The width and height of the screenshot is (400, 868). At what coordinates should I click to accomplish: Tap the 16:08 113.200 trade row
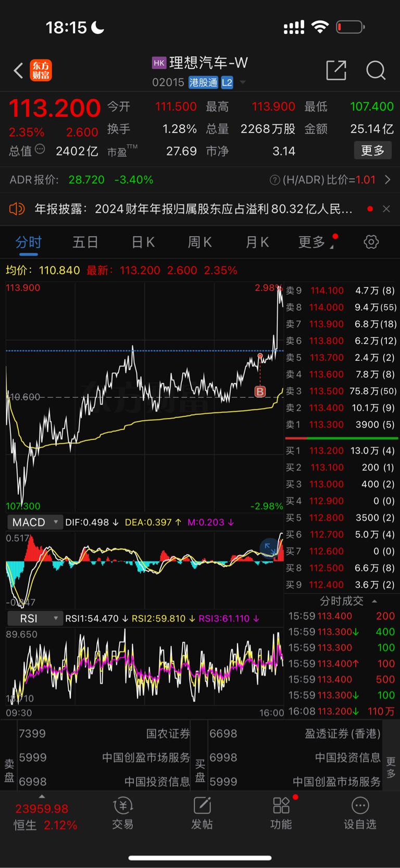click(341, 711)
